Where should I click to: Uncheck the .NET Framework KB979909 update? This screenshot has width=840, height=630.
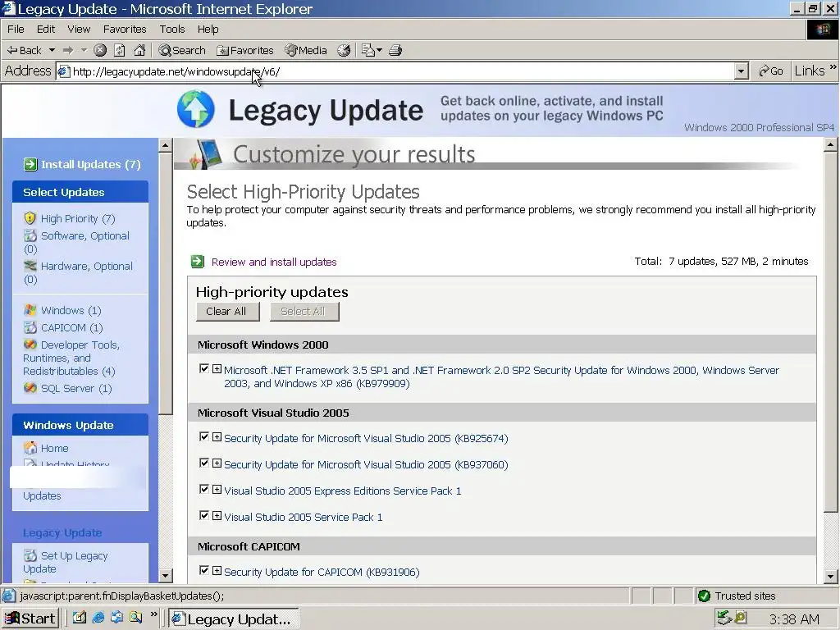204,368
